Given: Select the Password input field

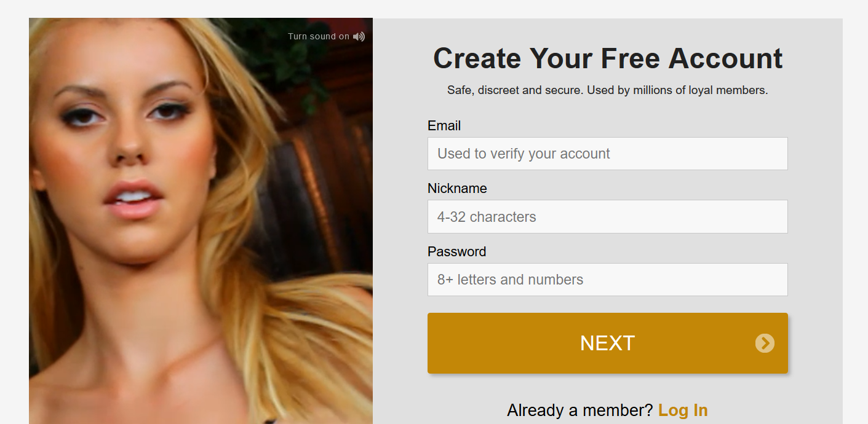Looking at the screenshot, I should point(607,280).
